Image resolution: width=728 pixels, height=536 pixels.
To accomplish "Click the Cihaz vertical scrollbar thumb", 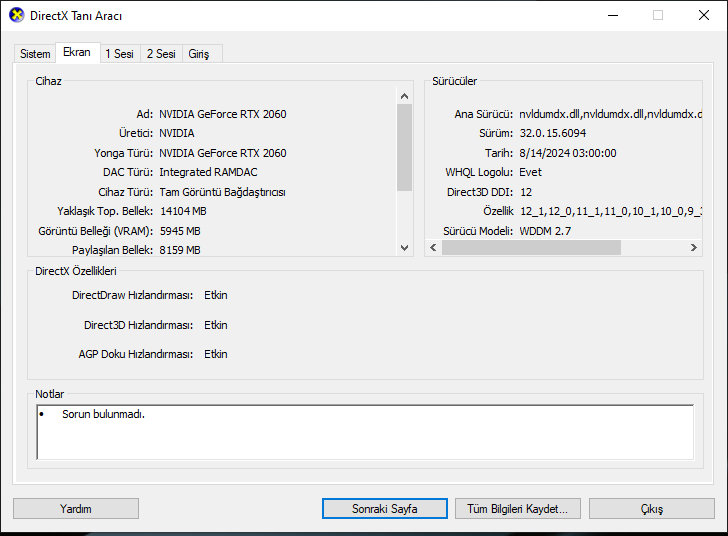I will click(404, 147).
